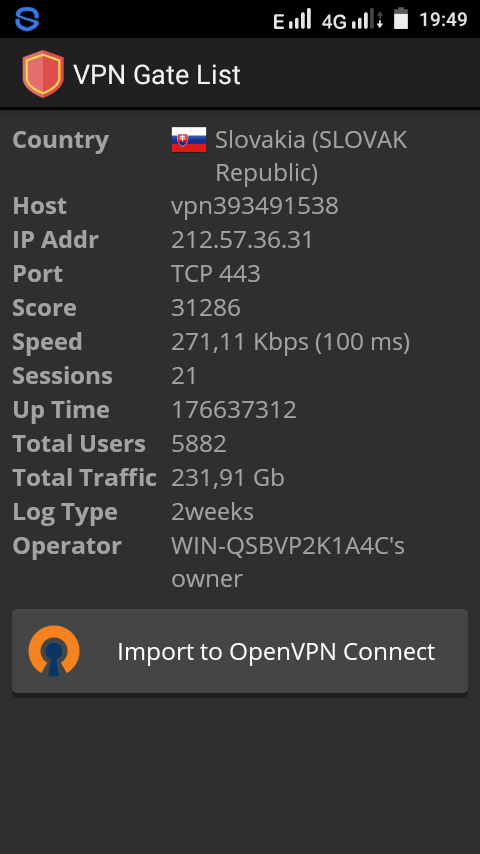Tap the 19:49 clock in status bar
Viewport: 480px width, 854px height.
443,20
